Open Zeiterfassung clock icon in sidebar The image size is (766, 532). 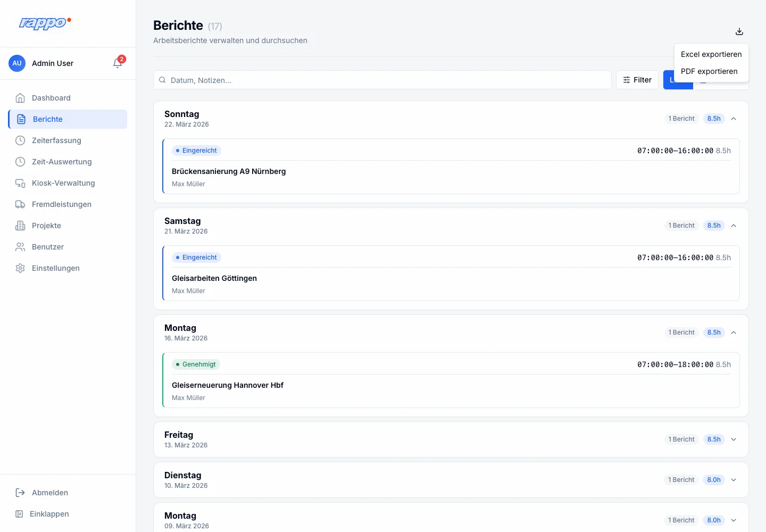(20, 140)
